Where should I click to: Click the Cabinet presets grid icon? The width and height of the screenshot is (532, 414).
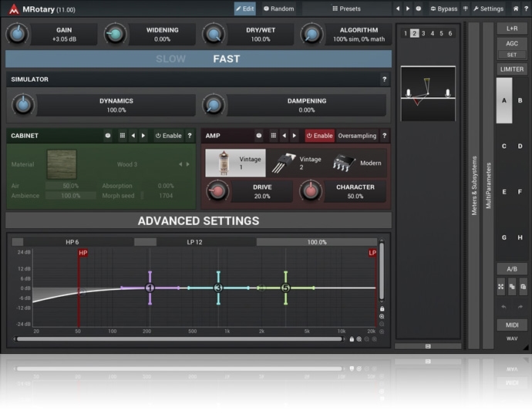(x=122, y=136)
